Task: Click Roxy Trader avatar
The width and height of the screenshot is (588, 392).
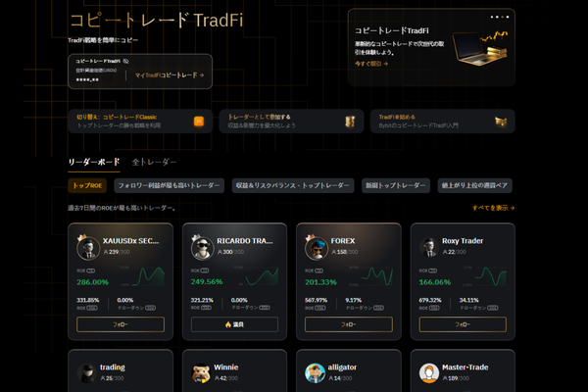Action: (x=428, y=247)
